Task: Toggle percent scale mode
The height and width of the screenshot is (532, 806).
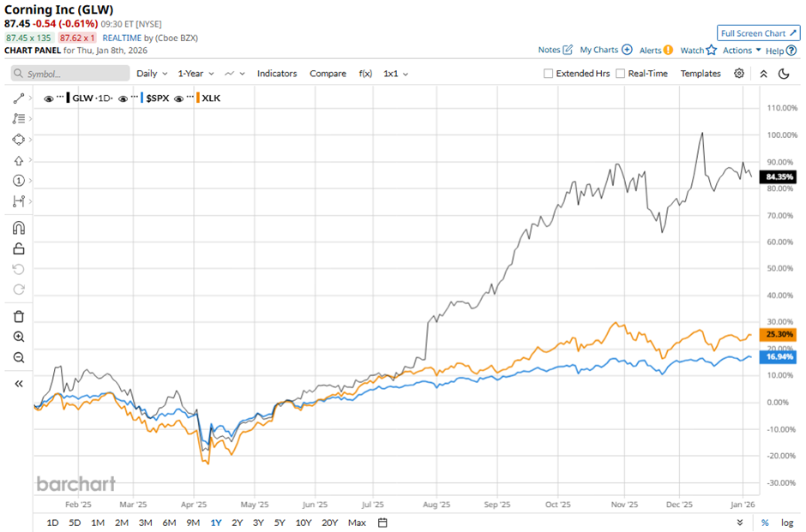Action: (765, 523)
